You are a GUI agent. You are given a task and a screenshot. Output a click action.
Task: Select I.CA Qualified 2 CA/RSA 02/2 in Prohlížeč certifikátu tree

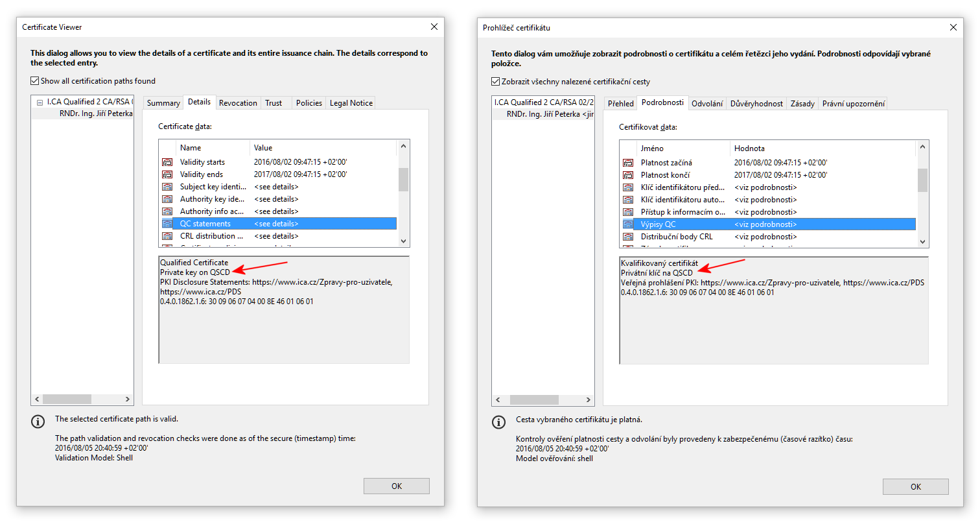[x=544, y=102]
